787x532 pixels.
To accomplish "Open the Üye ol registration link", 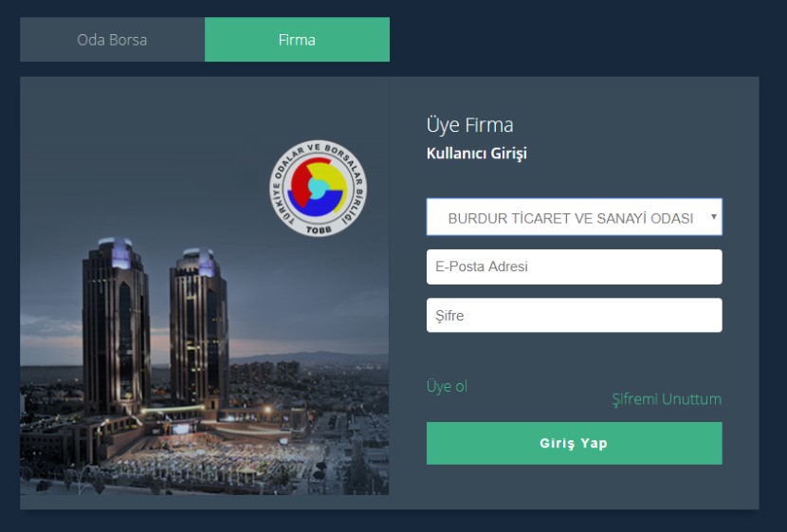I will (447, 386).
